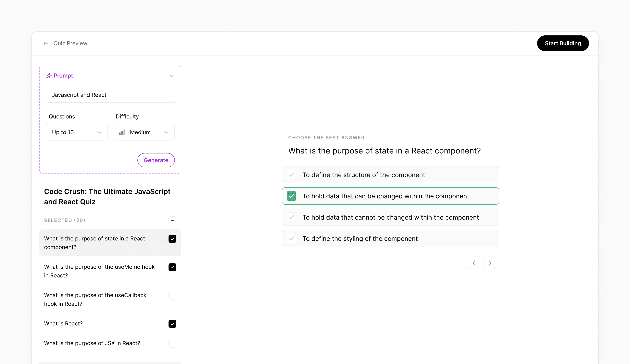Choose answer 'To define the structure of the component'
This screenshot has width=630, height=364.
[x=390, y=175]
